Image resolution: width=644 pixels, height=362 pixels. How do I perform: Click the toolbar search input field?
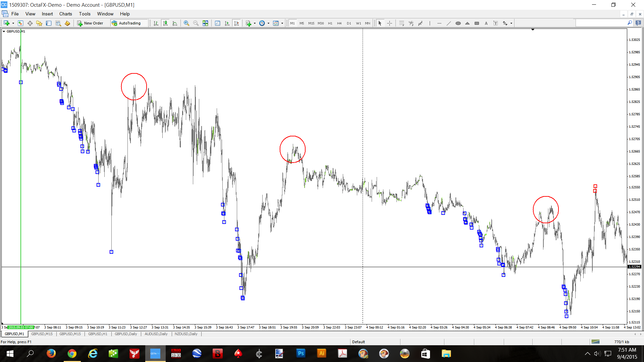(x=601, y=23)
